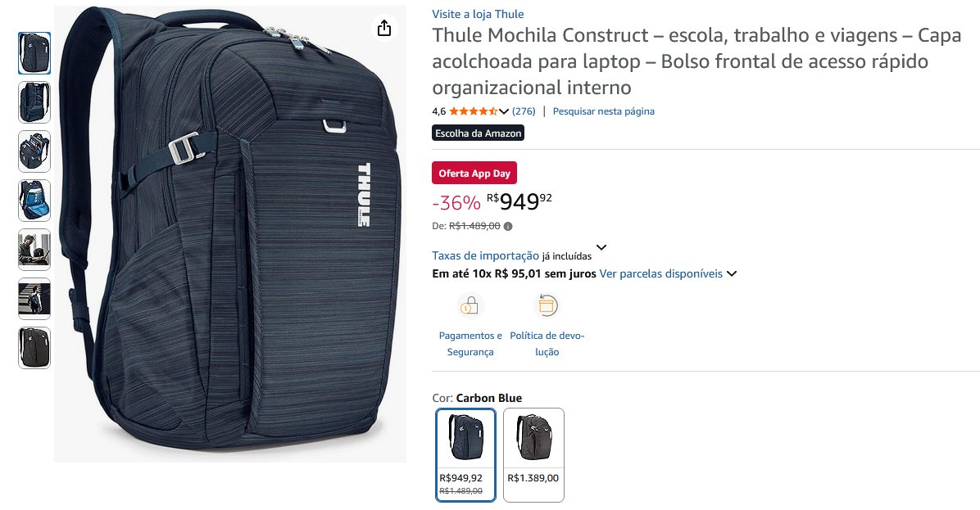
Task: Expand the Taxas de importação details chevron
Action: tap(601, 248)
